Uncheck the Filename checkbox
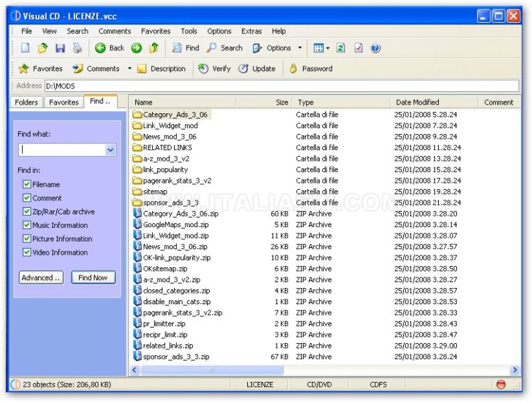The width and height of the screenshot is (532, 402). tap(27, 184)
